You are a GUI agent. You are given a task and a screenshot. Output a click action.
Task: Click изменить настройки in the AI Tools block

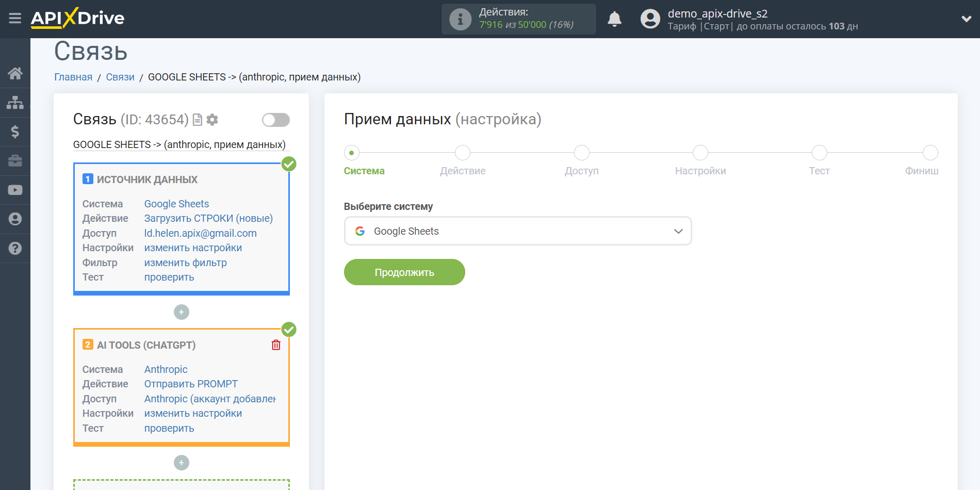point(193,413)
